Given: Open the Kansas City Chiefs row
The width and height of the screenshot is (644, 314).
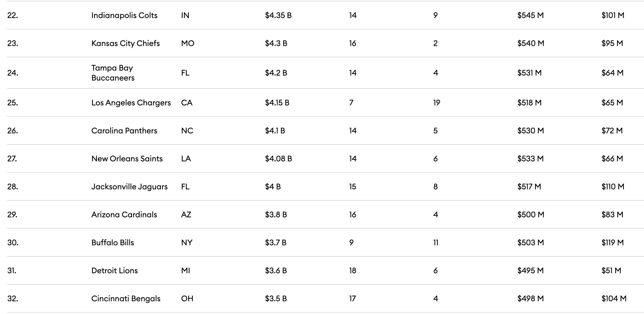Looking at the screenshot, I should tap(125, 43).
